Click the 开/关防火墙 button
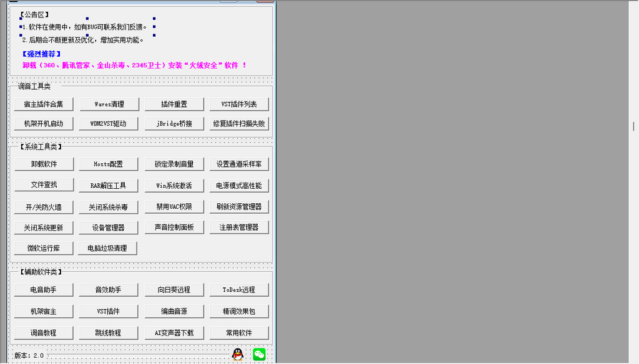This screenshot has height=364, width=639. pos(44,208)
